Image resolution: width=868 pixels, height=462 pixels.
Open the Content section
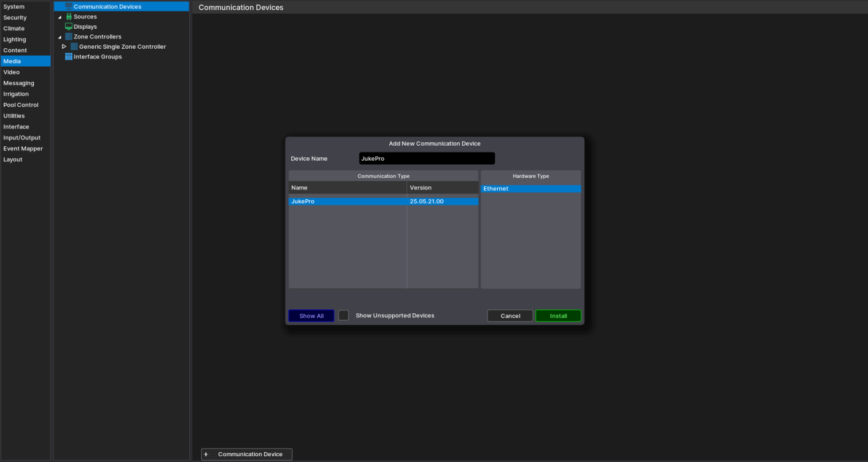pos(25,51)
